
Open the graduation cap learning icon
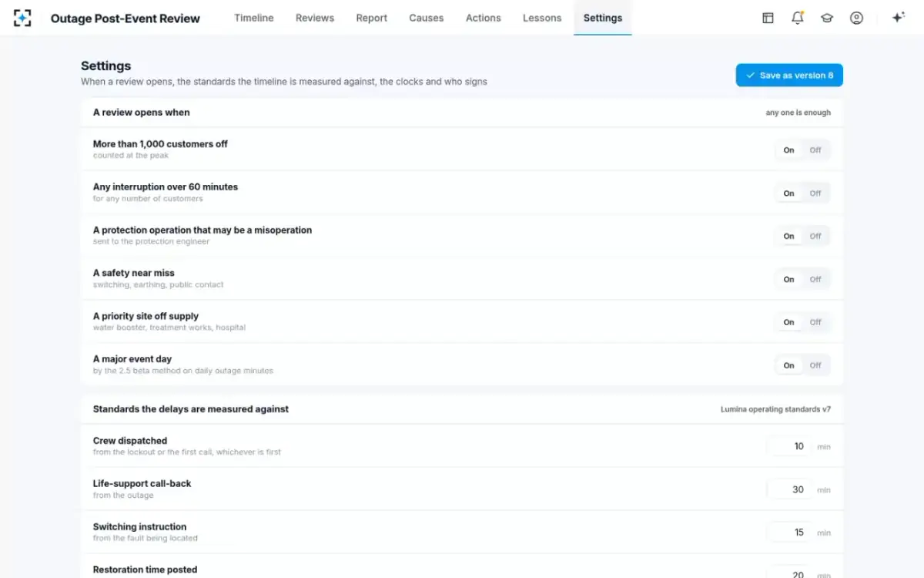pos(827,18)
